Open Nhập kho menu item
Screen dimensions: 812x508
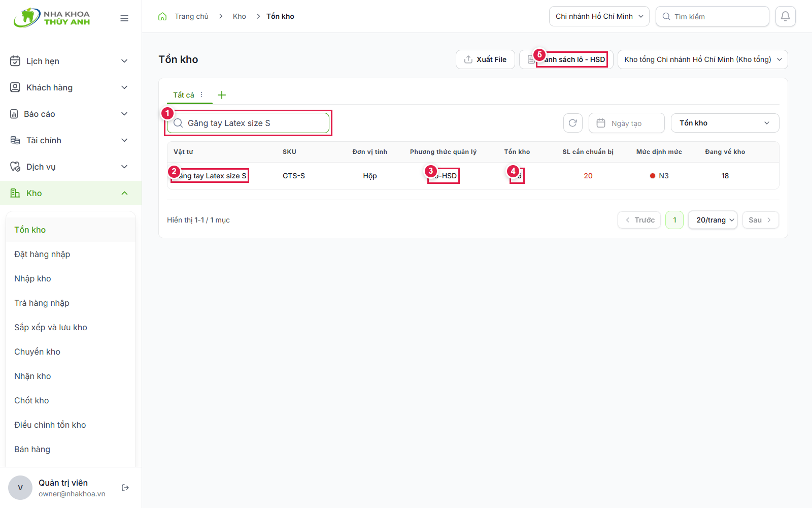click(71, 278)
